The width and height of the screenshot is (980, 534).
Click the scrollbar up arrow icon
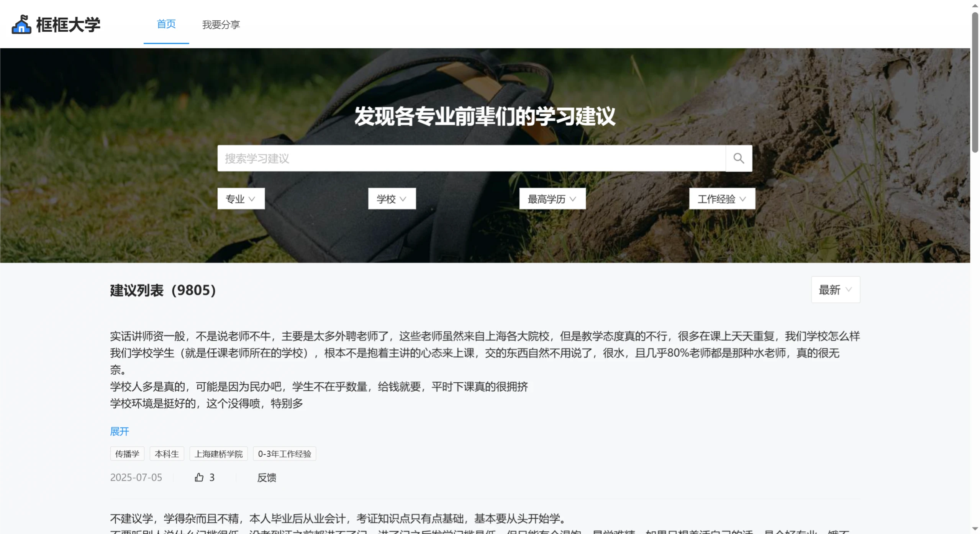click(x=975, y=6)
